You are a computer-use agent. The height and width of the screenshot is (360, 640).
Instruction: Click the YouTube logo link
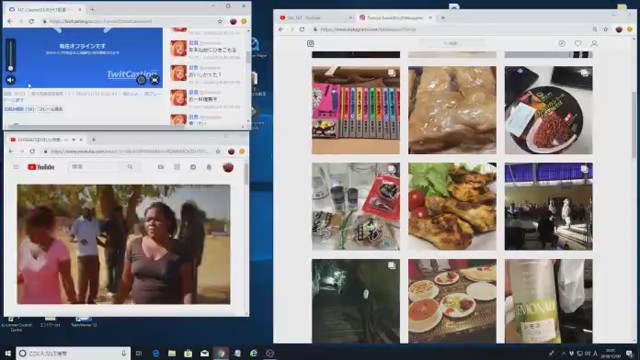pos(41,167)
